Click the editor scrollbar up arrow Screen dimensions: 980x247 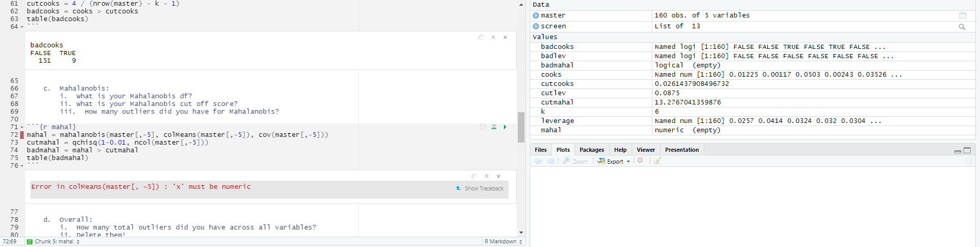[521, 4]
